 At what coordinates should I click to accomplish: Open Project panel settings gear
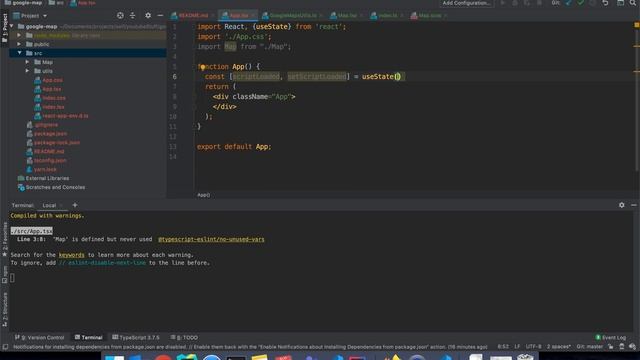point(148,16)
